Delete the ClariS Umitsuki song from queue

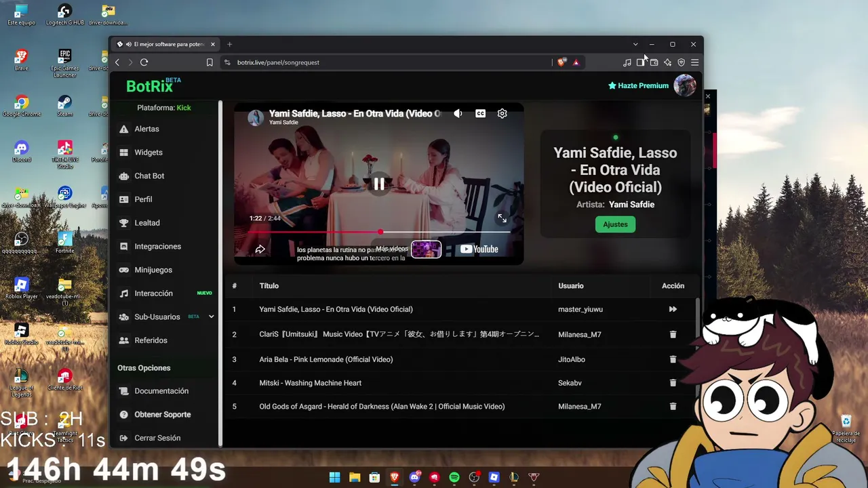click(x=673, y=334)
